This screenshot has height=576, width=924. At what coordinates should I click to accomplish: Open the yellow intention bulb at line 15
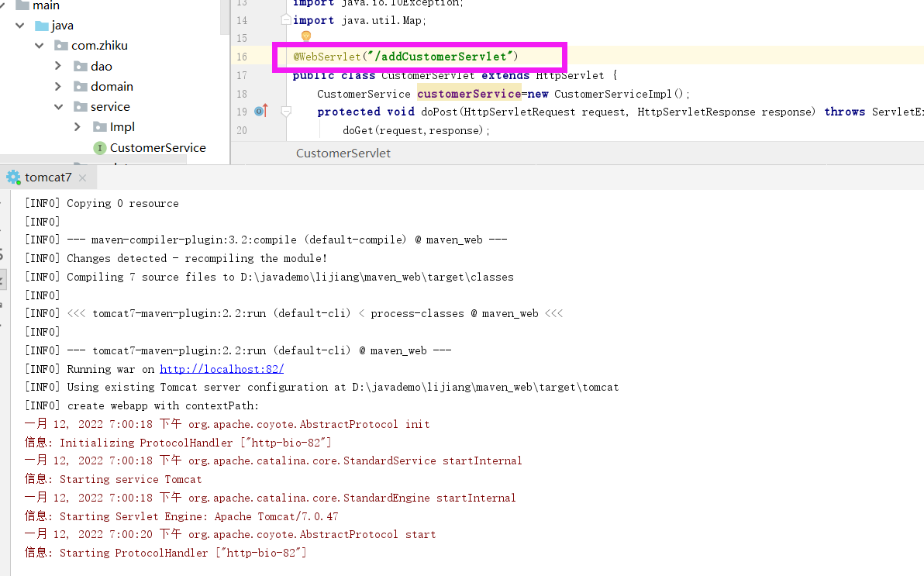click(306, 36)
